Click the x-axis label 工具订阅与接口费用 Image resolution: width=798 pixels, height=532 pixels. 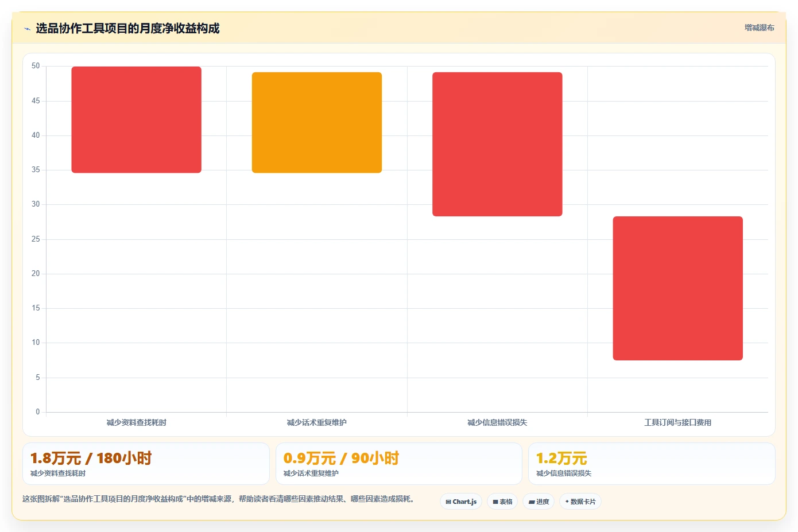coord(678,422)
